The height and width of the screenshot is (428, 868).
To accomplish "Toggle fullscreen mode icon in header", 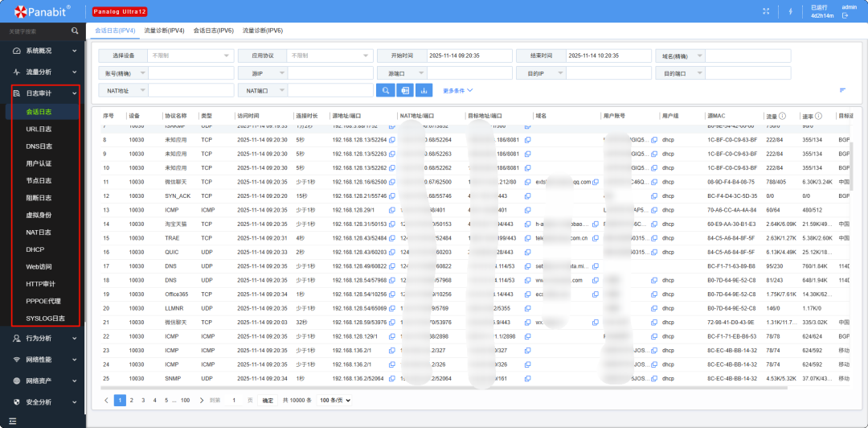I will [766, 11].
